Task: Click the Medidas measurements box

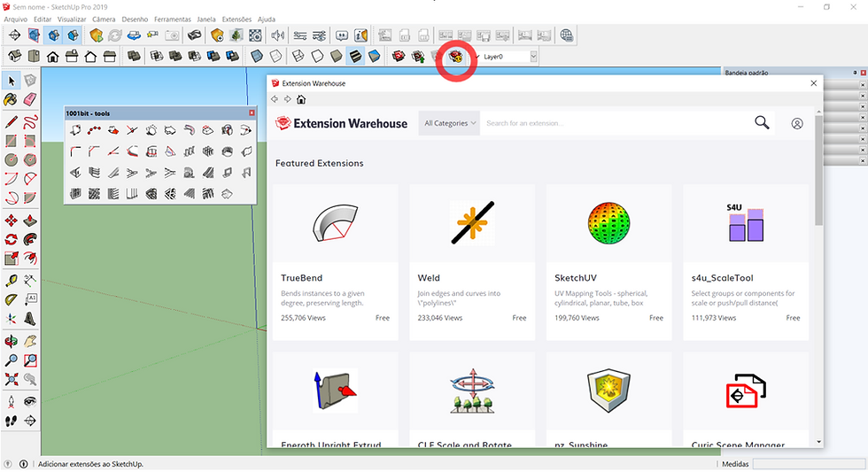Action: [808, 464]
